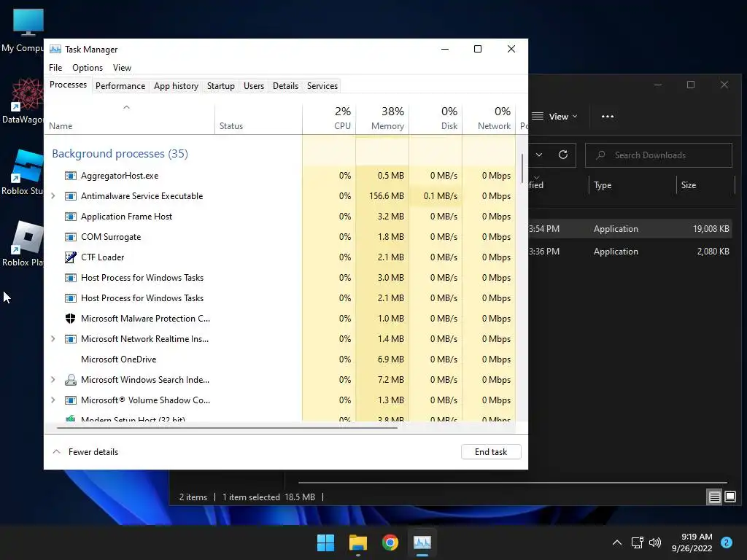This screenshot has width=747, height=560.
Task: Click the Task Manager title bar icon
Action: [x=55, y=49]
